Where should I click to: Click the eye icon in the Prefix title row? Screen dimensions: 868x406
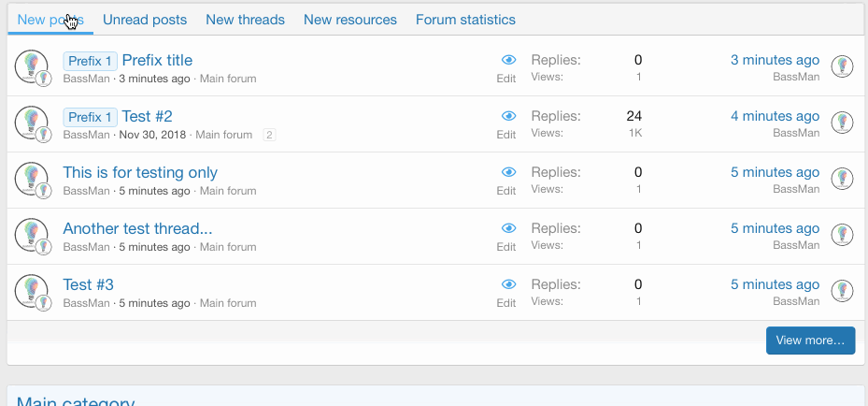coord(508,60)
